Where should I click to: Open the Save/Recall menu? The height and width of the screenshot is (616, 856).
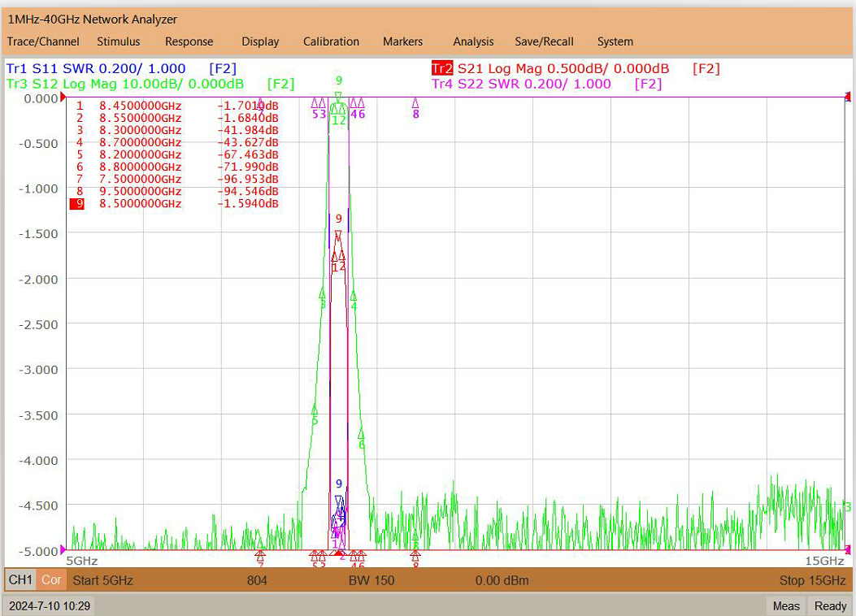coord(544,41)
